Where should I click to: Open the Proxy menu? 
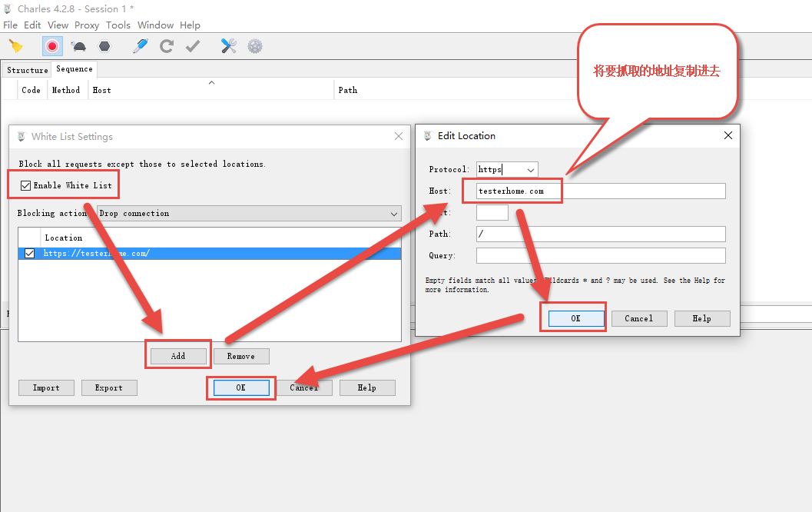point(87,25)
